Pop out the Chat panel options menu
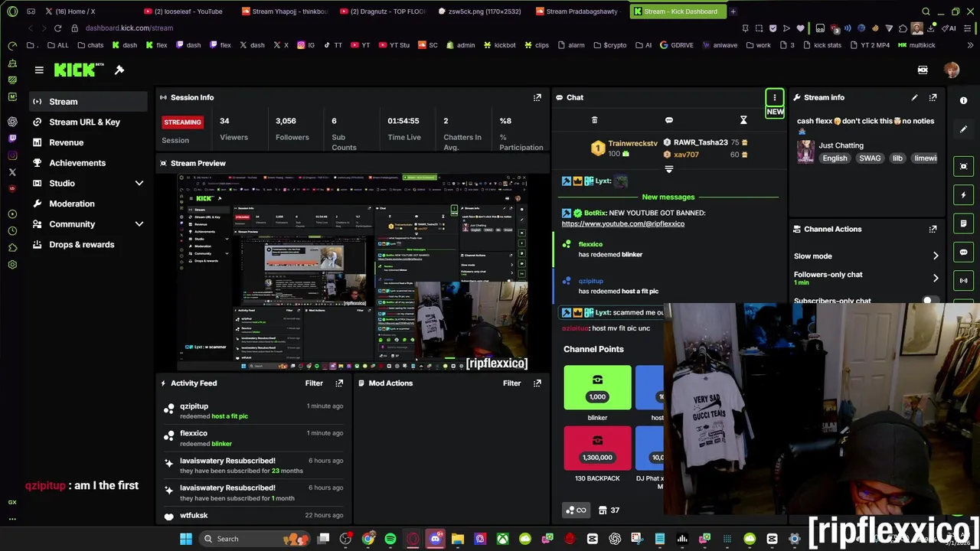This screenshot has height=551, width=980. [x=774, y=97]
